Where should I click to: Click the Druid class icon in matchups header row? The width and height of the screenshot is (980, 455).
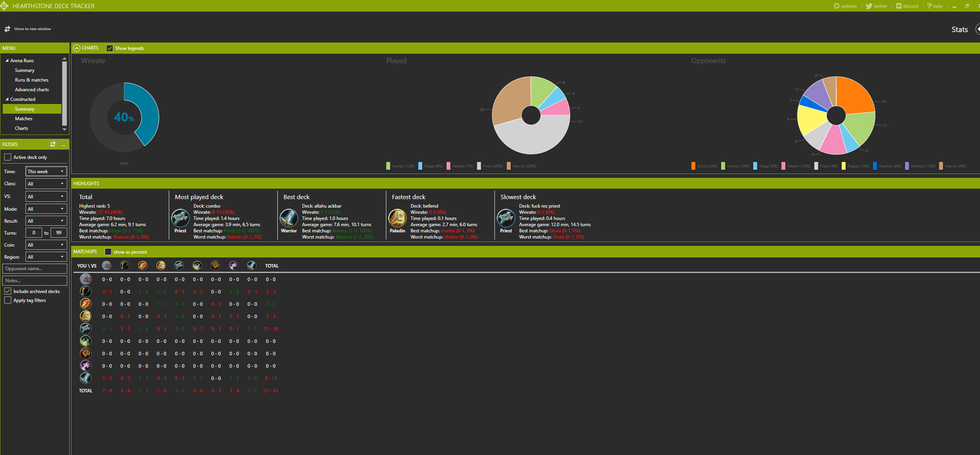pyautogui.click(x=107, y=265)
